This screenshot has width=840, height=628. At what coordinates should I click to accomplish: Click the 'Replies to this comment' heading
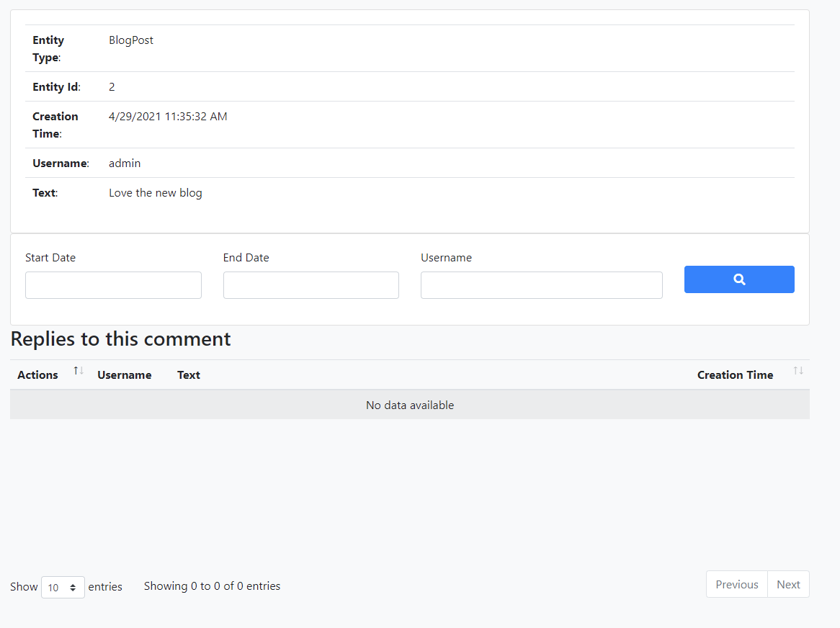[120, 338]
